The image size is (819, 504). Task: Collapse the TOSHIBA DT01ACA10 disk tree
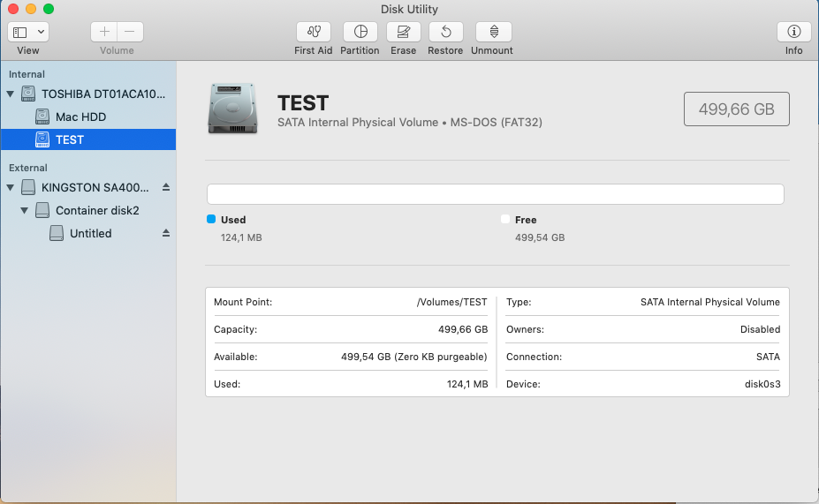coord(10,94)
